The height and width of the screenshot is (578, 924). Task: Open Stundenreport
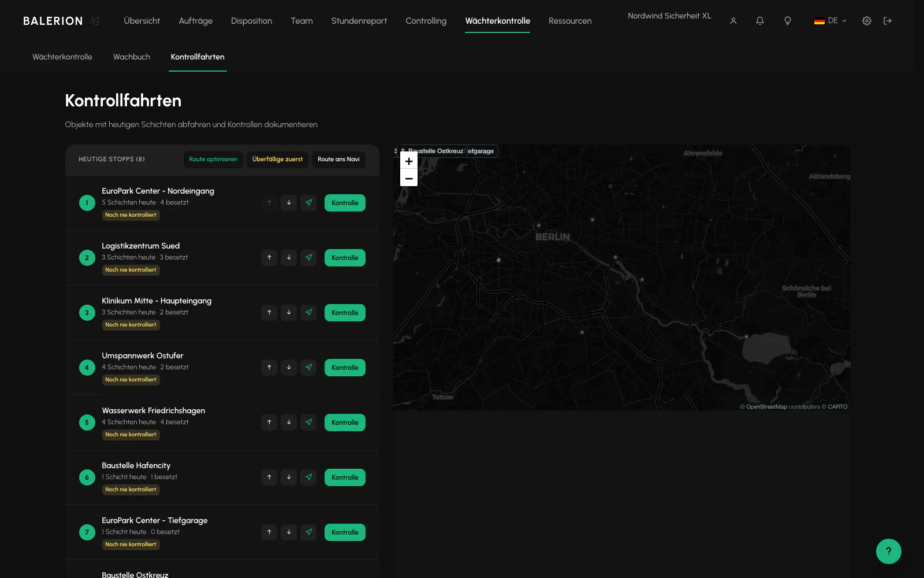359,21
